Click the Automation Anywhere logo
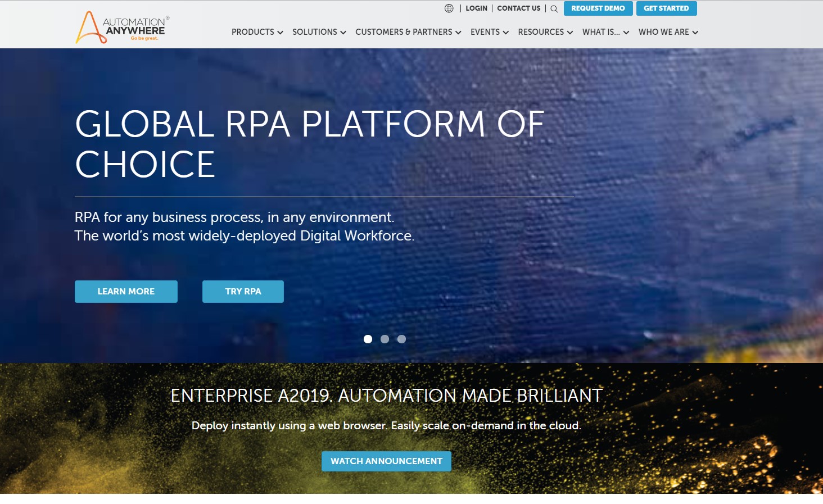The width and height of the screenshot is (823, 504). coord(123,28)
